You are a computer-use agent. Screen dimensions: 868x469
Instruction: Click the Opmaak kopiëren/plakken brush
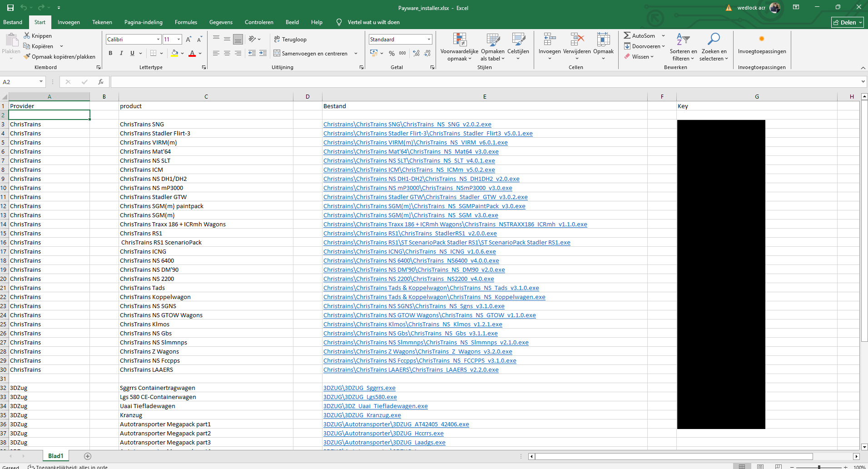click(x=27, y=56)
